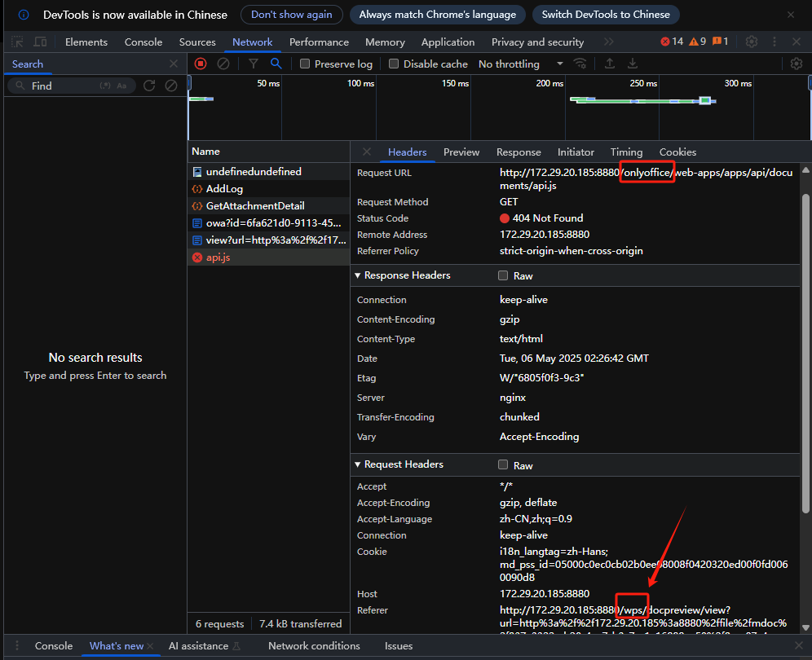Enable the Preserve log checkbox
The image size is (812, 660).
[x=305, y=64]
